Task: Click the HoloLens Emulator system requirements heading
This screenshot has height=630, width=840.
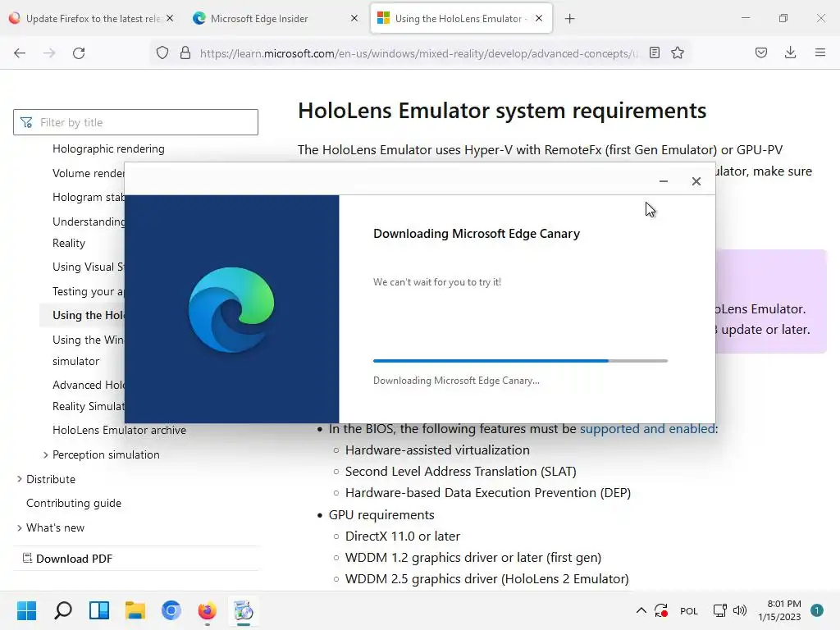Action: [502, 111]
